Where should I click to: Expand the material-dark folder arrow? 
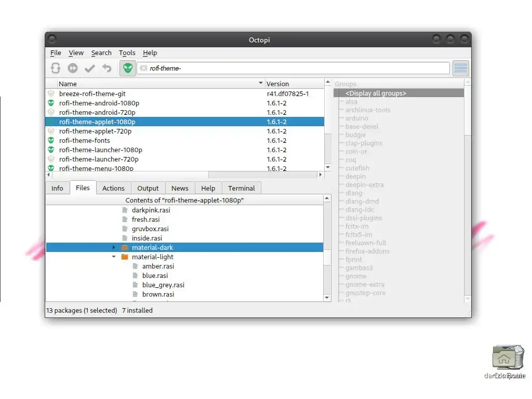(x=114, y=247)
